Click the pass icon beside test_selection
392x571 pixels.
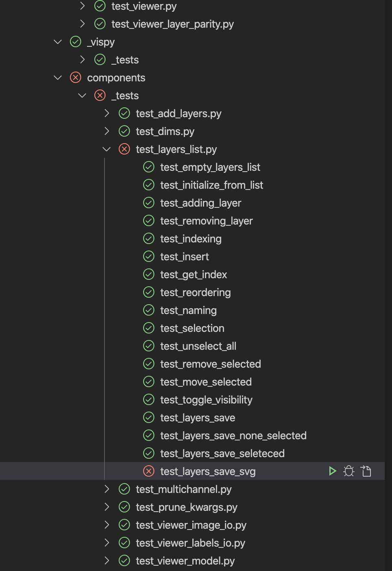148,328
